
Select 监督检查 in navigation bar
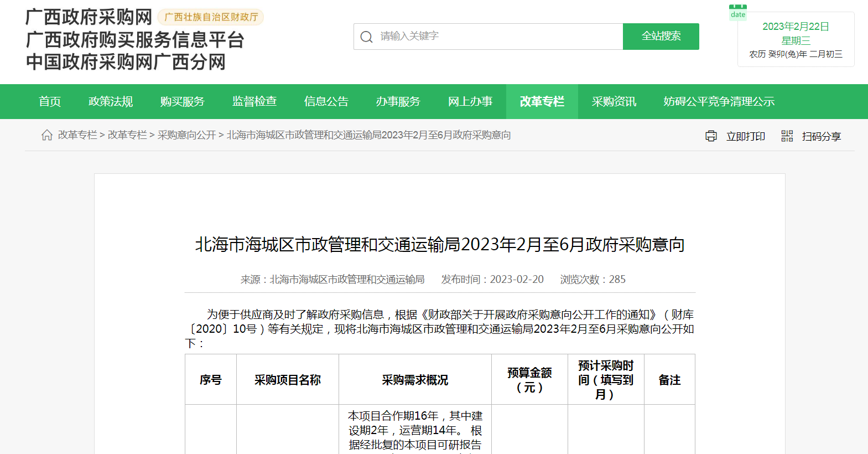tap(254, 102)
